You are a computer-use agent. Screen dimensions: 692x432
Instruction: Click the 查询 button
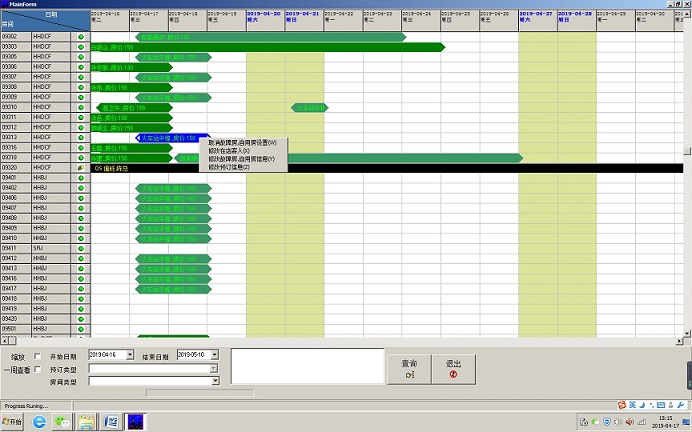409,367
